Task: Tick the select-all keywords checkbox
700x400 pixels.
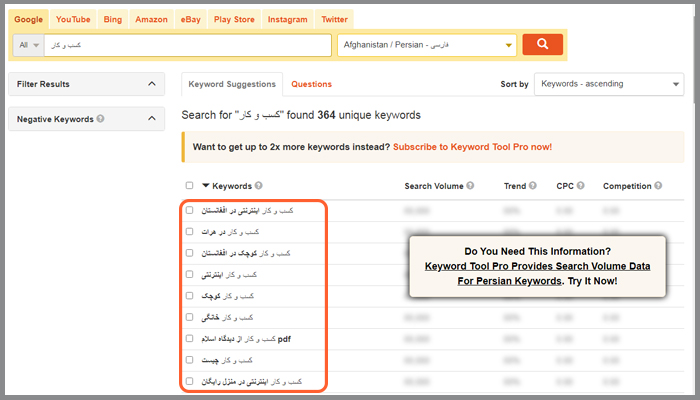Action: pos(189,185)
